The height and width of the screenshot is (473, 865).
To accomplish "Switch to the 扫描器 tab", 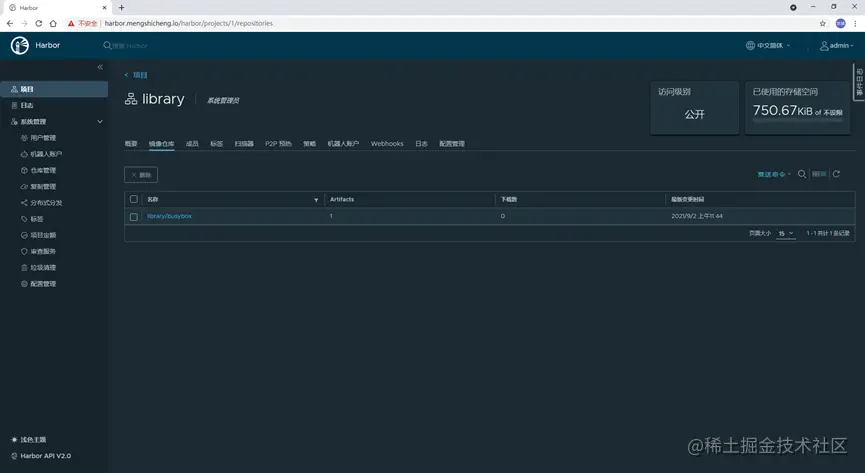I will coord(244,144).
